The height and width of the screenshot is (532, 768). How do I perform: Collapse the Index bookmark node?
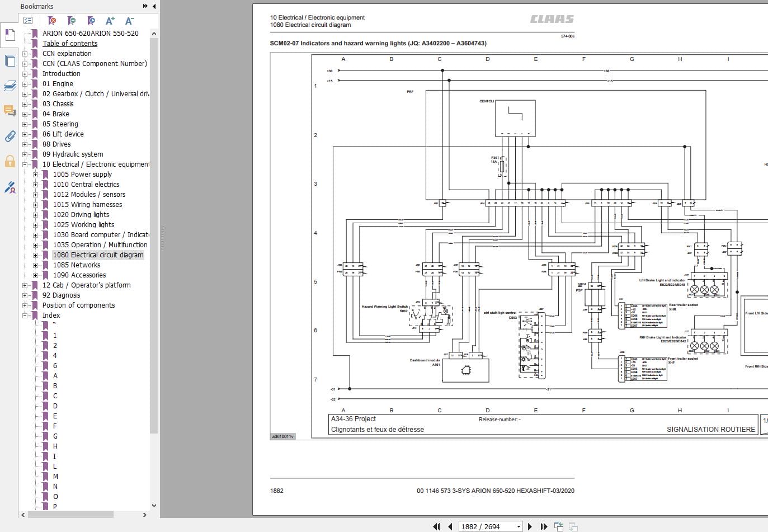tap(25, 316)
